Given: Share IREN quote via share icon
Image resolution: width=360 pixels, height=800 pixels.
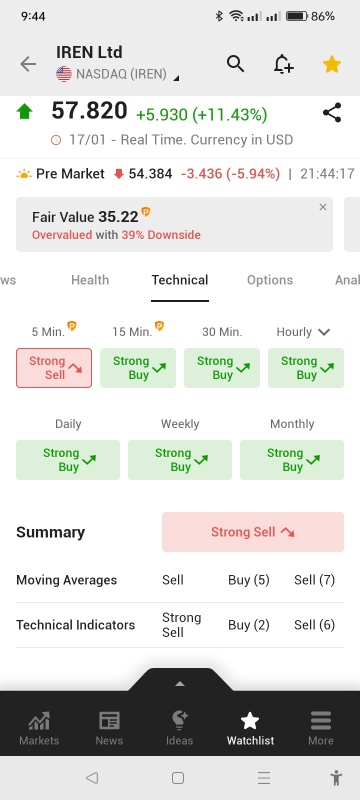Looking at the screenshot, I should [x=332, y=113].
